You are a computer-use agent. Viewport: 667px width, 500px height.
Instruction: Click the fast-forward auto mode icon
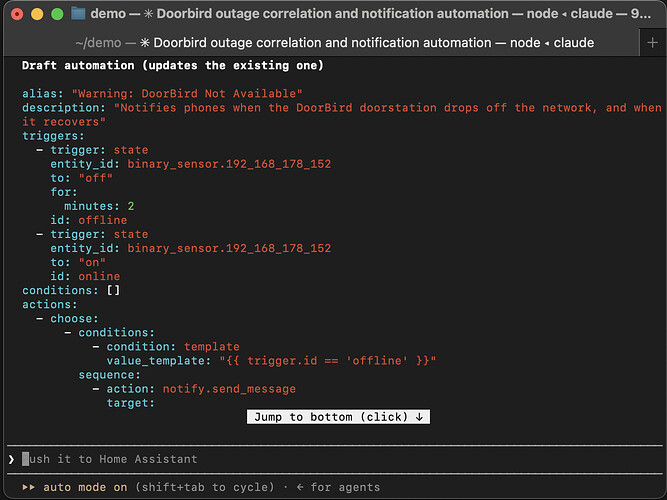coord(29,487)
